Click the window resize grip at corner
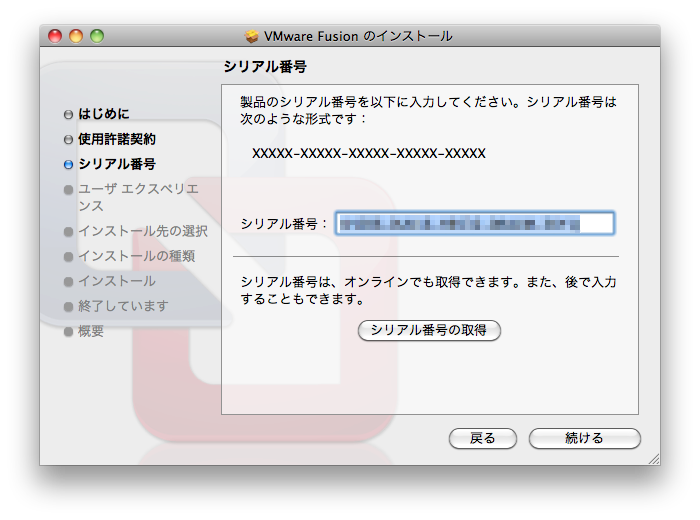The width and height of the screenshot is (700, 520). [654, 459]
